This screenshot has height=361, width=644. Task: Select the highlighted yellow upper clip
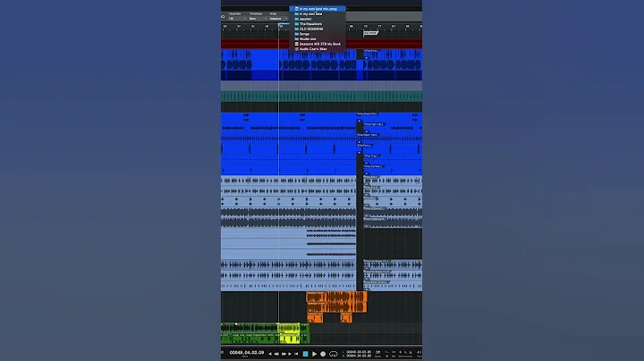(289, 328)
